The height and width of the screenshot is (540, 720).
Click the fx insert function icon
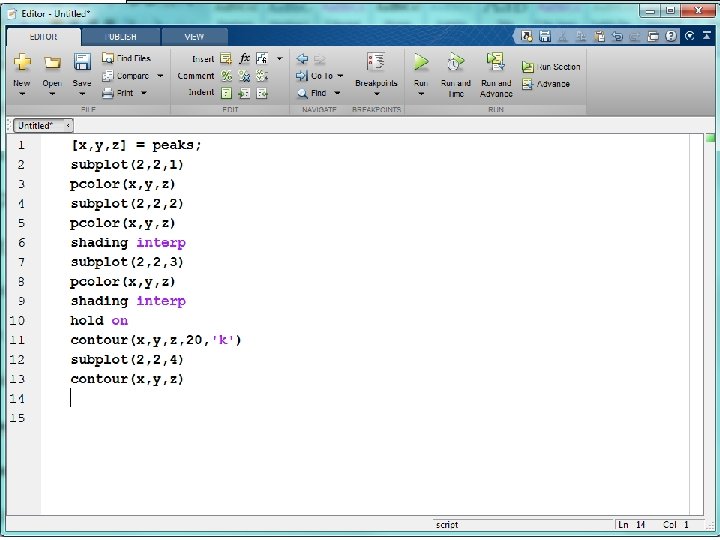click(x=245, y=58)
